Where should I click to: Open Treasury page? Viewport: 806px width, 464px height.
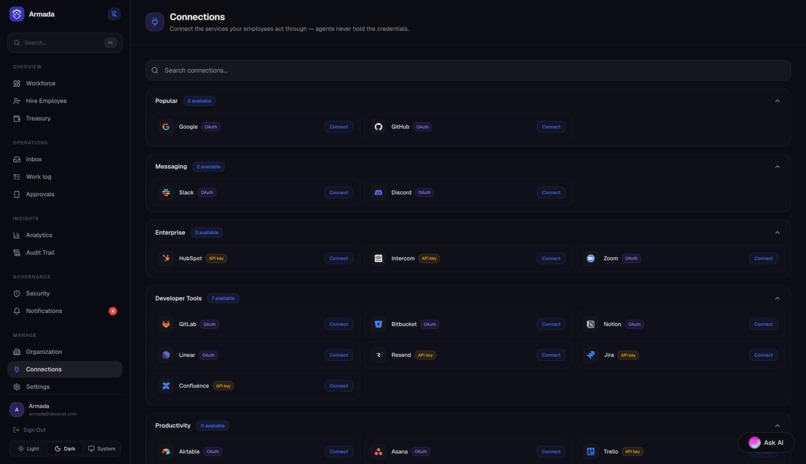pyautogui.click(x=65, y=118)
